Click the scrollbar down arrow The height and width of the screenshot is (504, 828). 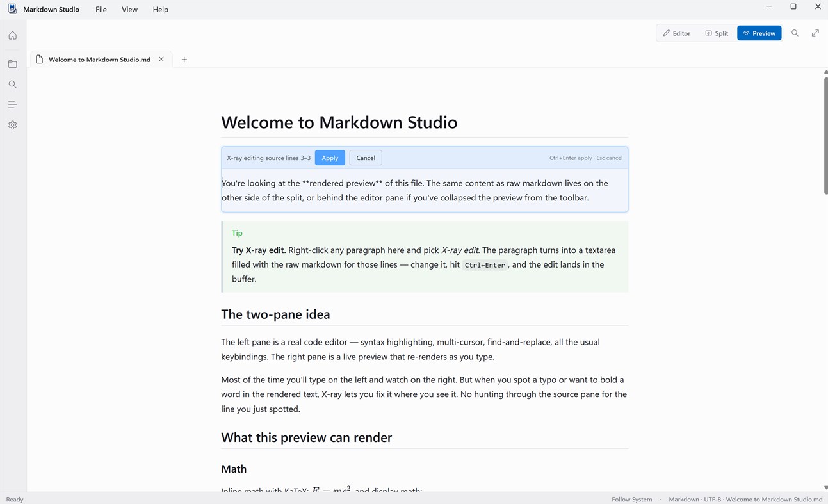point(825,488)
